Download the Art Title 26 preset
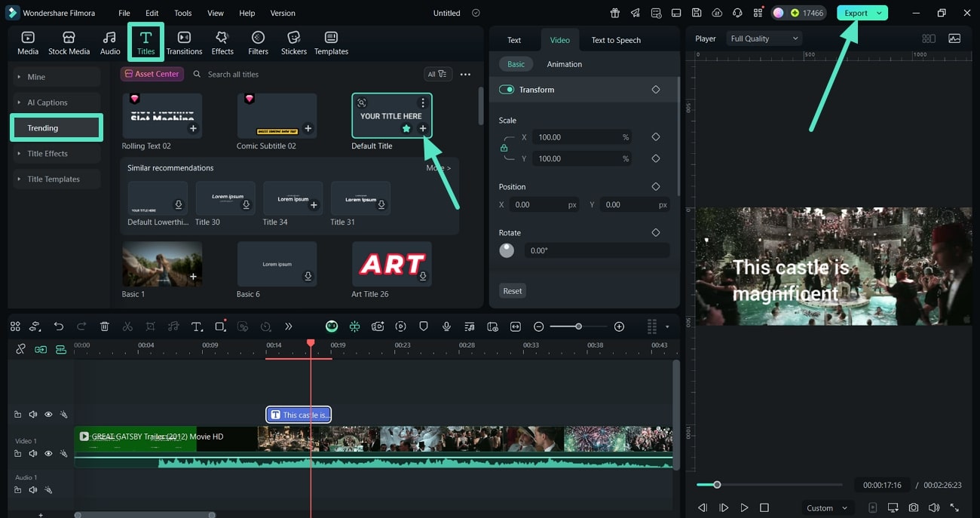The height and width of the screenshot is (518, 980). pyautogui.click(x=423, y=277)
